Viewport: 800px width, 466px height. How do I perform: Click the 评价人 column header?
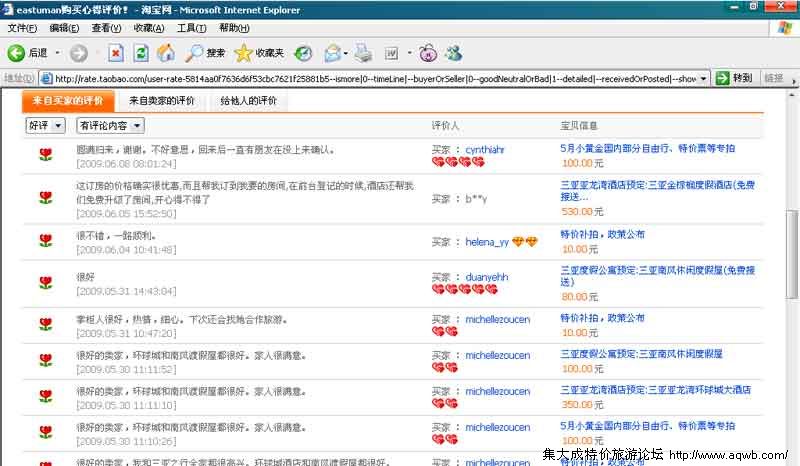[x=445, y=125]
